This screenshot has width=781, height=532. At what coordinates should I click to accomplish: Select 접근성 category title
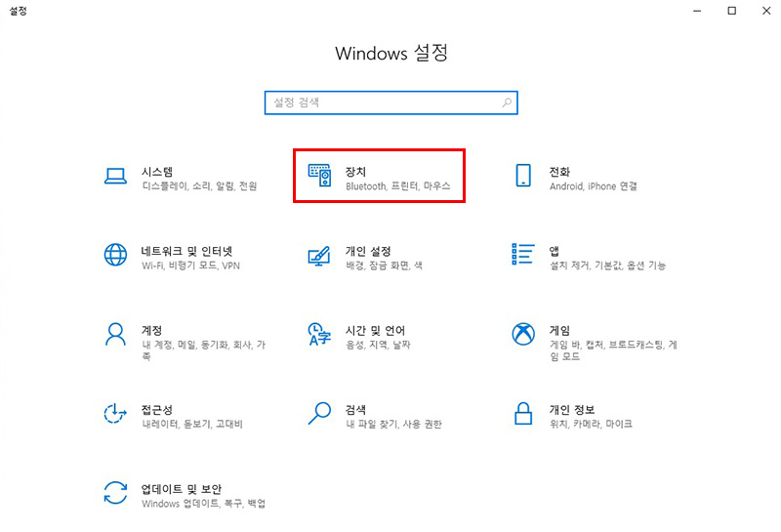(157, 409)
